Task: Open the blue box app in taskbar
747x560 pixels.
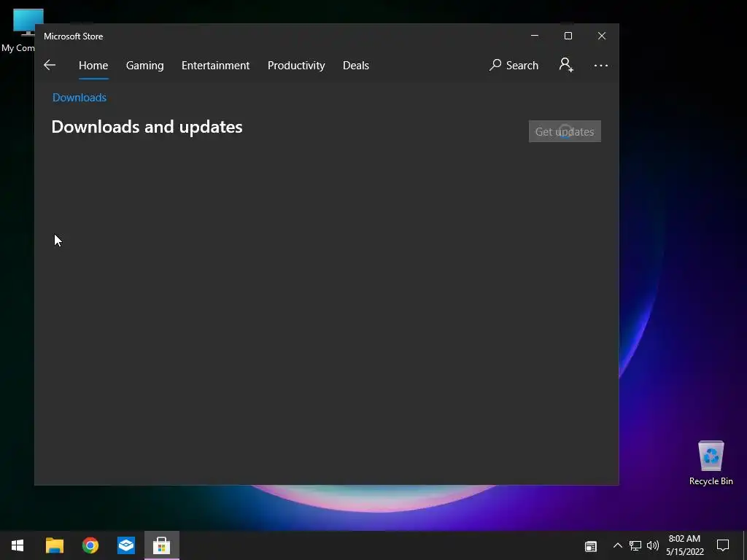Action: click(126, 545)
